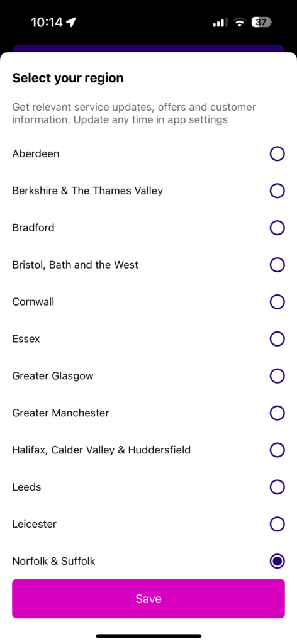Select Halifax, Calder Valley & Huddersfield radio button
This screenshot has width=297, height=644.
pyautogui.click(x=277, y=450)
